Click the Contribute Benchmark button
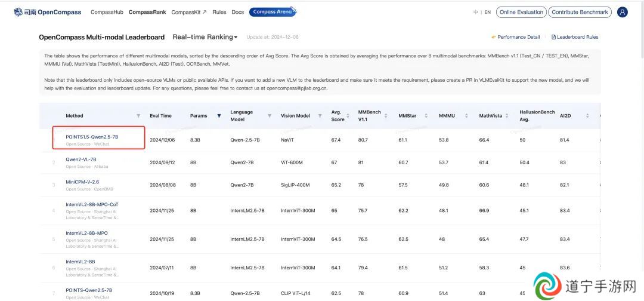644x301 pixels. coord(580,13)
